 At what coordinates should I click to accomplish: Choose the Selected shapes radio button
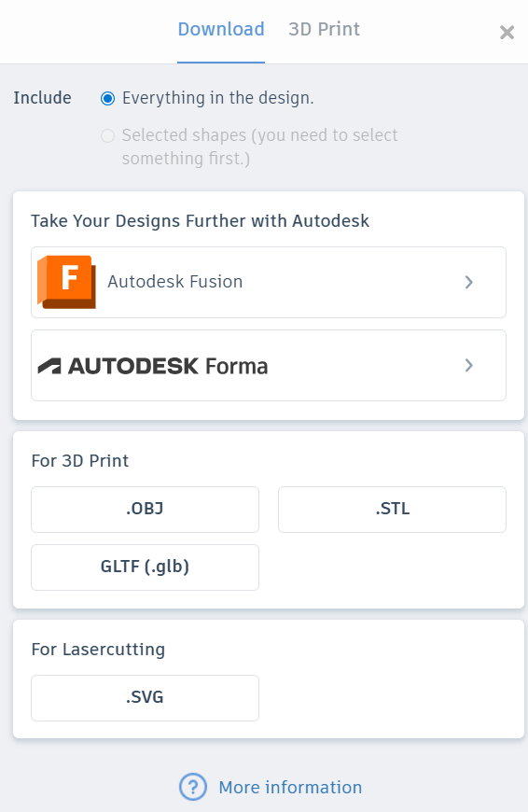click(107, 135)
